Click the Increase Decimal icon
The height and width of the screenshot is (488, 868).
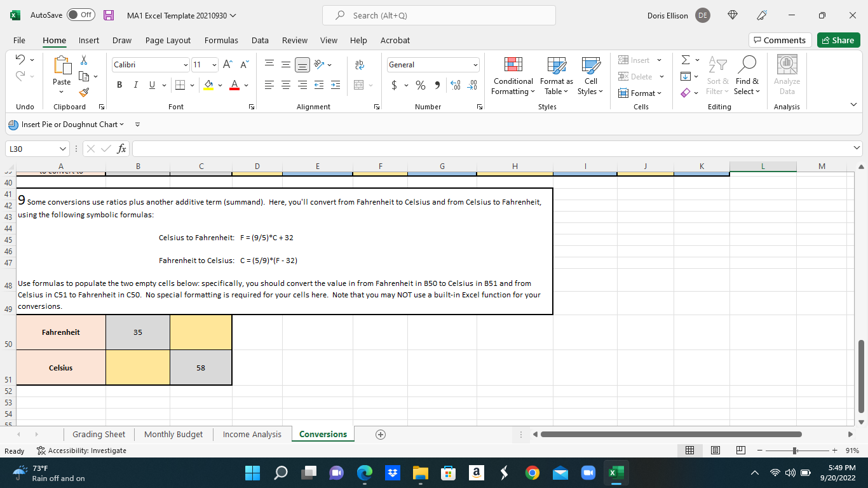point(456,85)
